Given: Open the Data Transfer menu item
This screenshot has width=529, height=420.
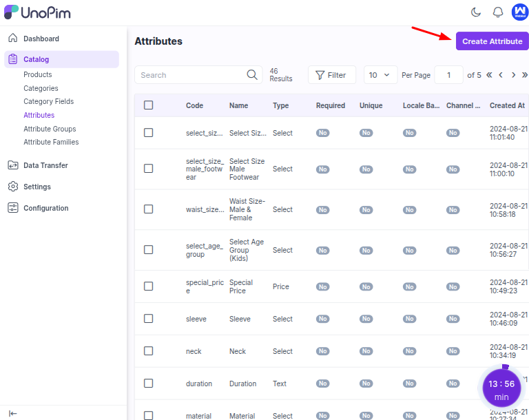Looking at the screenshot, I should point(45,165).
